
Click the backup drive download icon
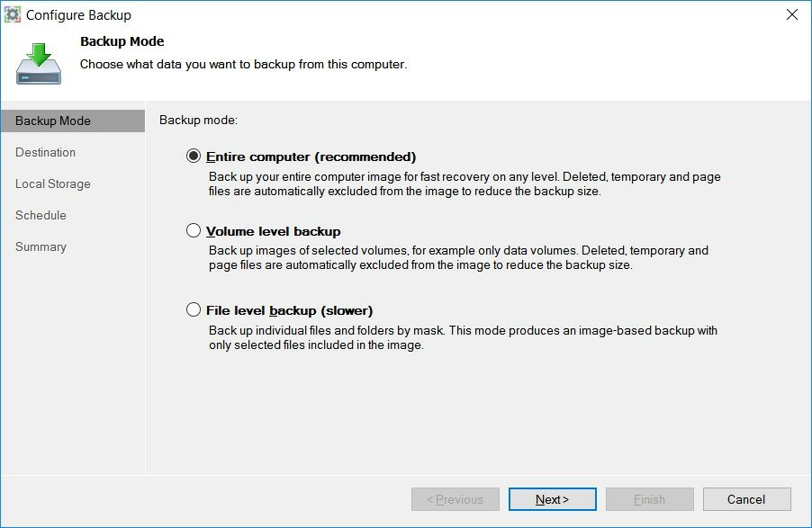[39, 64]
